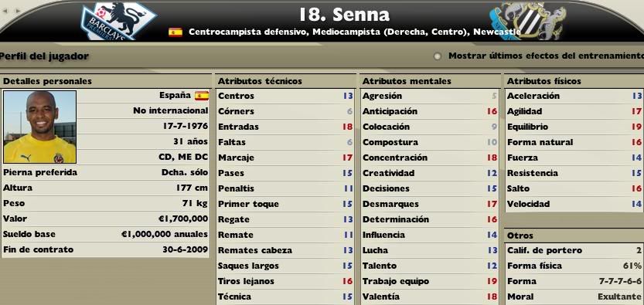Open Senna's player photo
This screenshot has height=305, width=644.
[x=40, y=127]
